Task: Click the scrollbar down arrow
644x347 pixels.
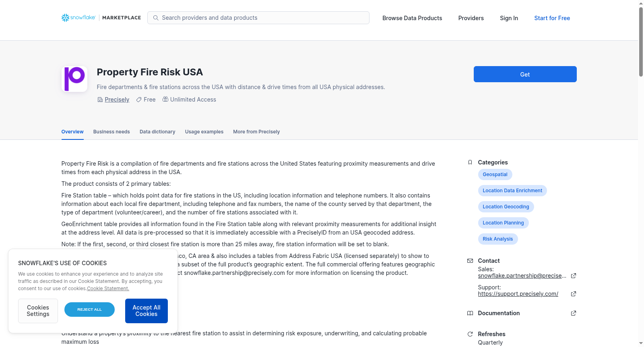Action: (641, 343)
